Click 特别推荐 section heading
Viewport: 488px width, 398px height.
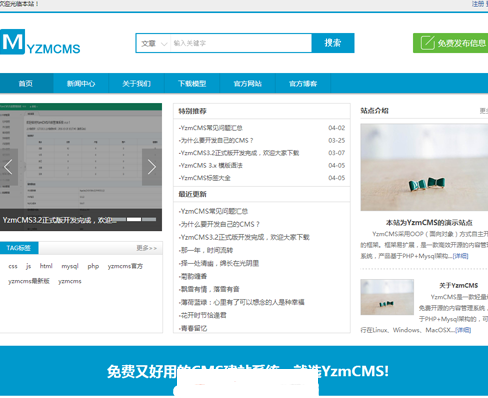tap(192, 111)
